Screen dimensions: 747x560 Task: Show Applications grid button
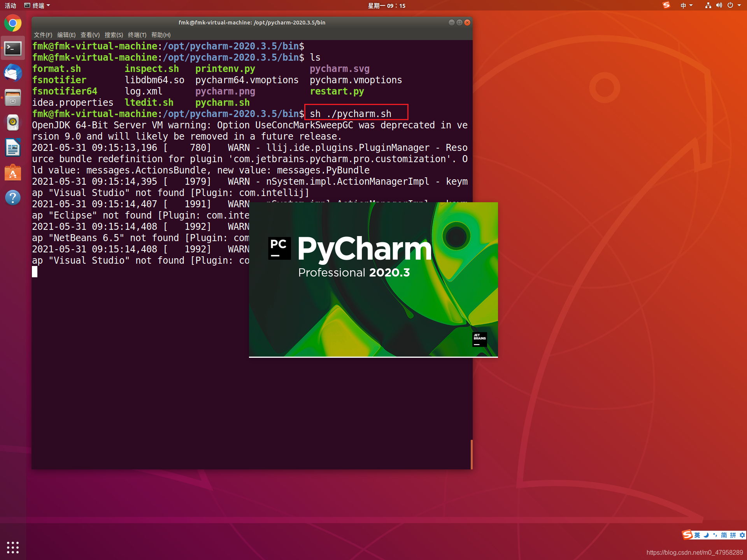pos(13,547)
